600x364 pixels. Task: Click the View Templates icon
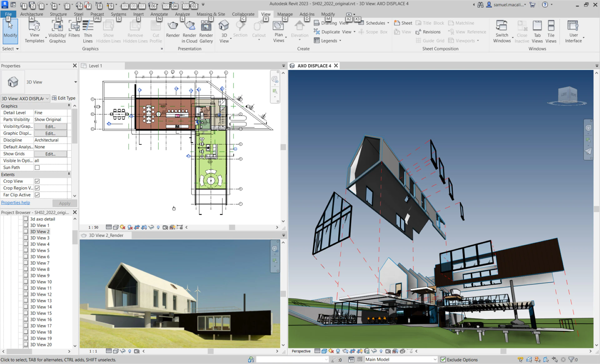(34, 26)
